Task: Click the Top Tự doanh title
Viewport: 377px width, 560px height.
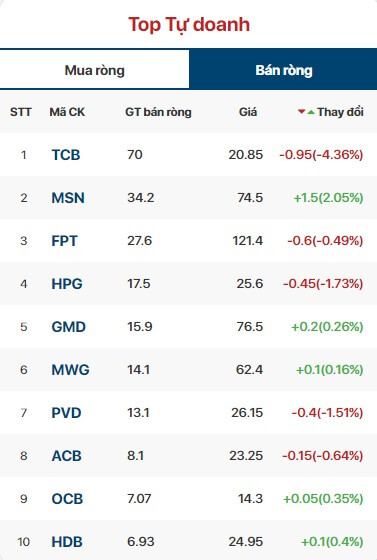Action: point(189,25)
